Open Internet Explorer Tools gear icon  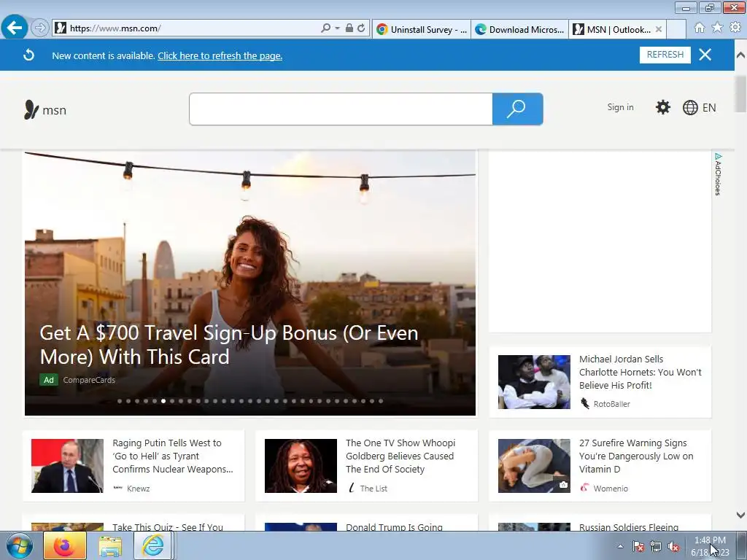[735, 28]
